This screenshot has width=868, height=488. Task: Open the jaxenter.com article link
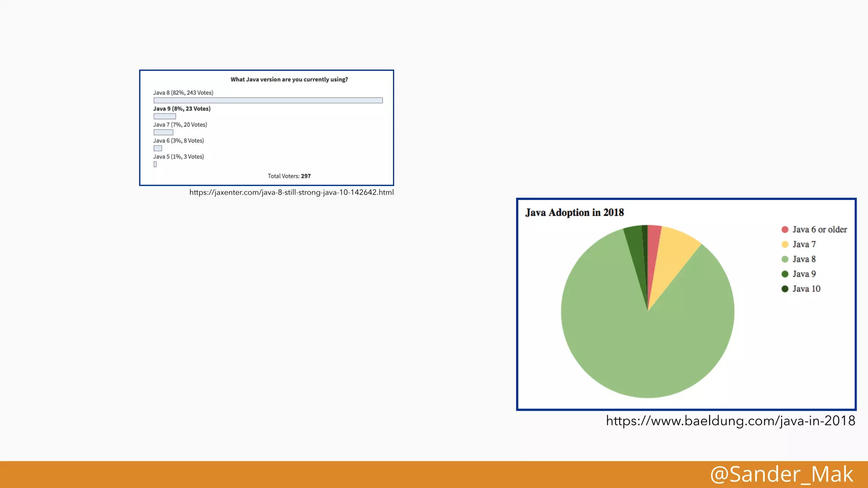[292, 192]
